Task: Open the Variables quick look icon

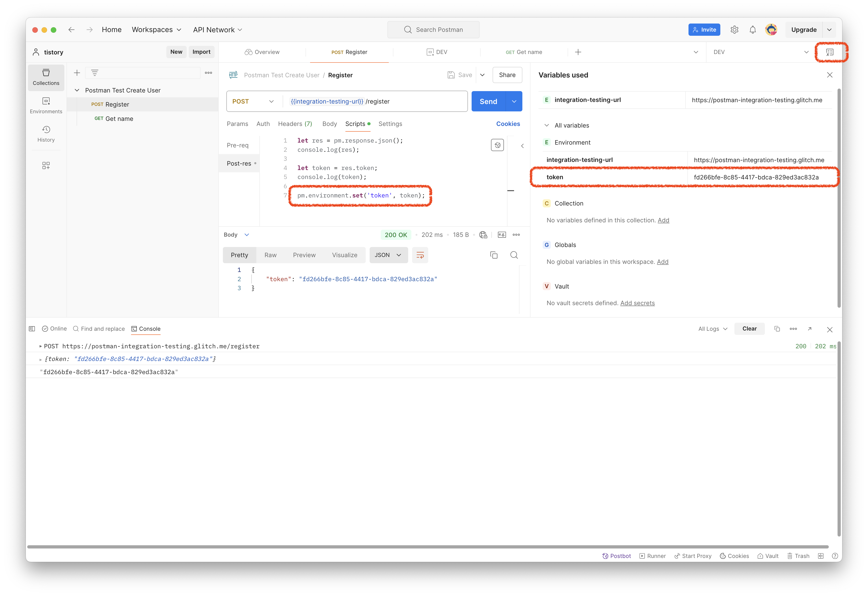Action: 829,52
